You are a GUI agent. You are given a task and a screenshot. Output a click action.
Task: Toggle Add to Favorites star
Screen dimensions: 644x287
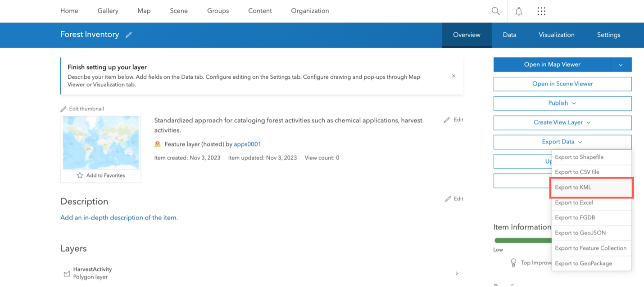pyautogui.click(x=79, y=175)
